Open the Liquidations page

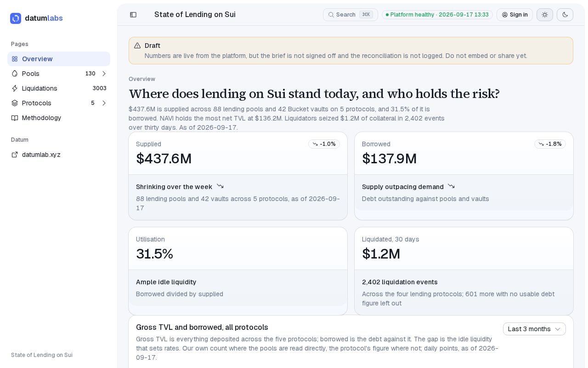(x=59, y=88)
